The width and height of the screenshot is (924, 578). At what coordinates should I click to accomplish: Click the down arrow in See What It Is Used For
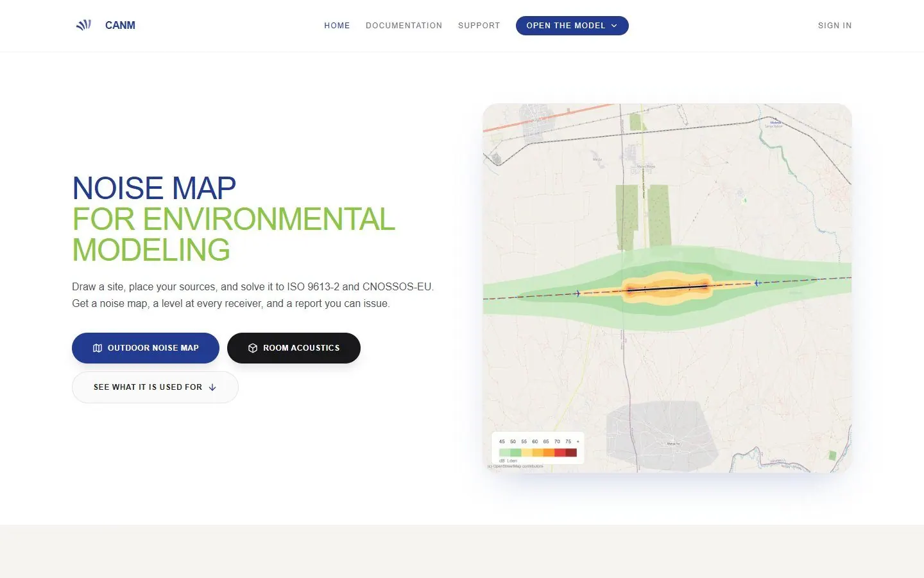tap(212, 387)
